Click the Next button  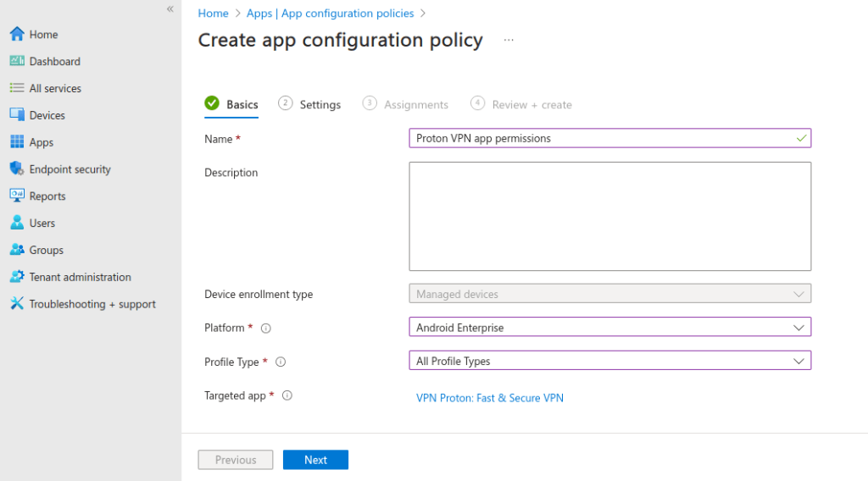click(x=315, y=460)
